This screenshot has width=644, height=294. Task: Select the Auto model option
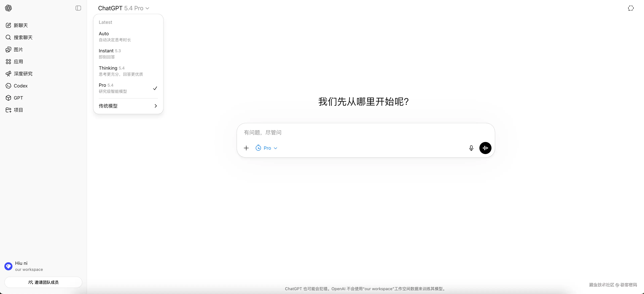(x=128, y=36)
